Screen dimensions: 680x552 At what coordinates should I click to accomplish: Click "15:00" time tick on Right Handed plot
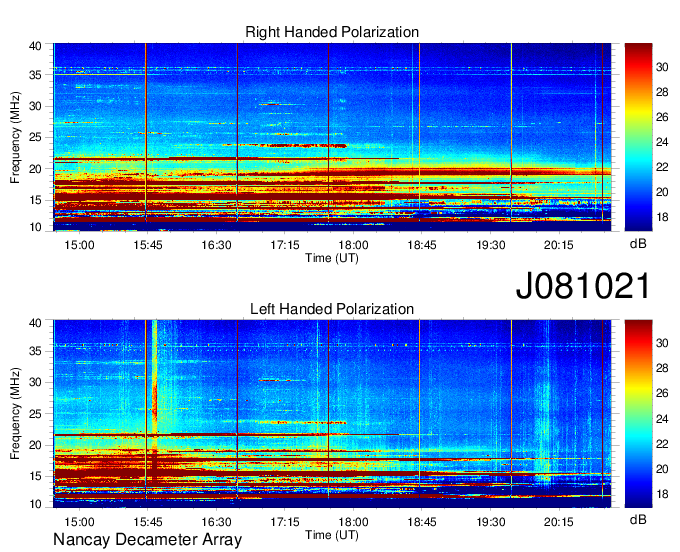[79, 245]
